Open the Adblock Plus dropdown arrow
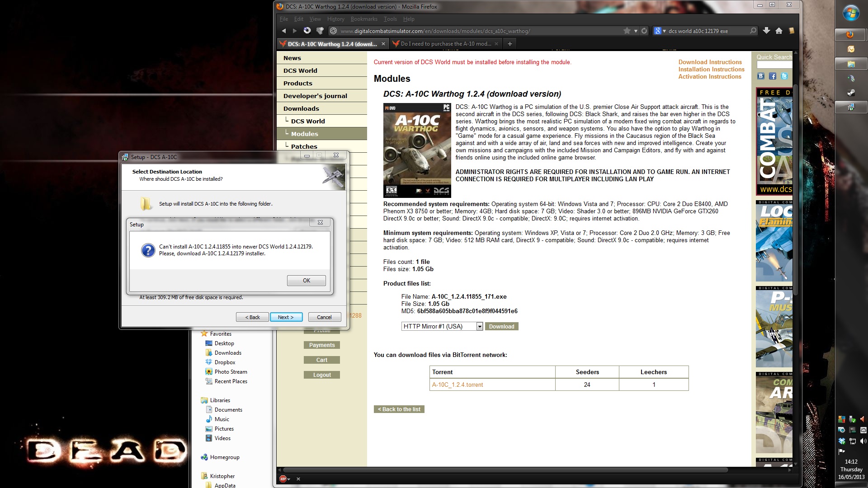 pos(289,479)
